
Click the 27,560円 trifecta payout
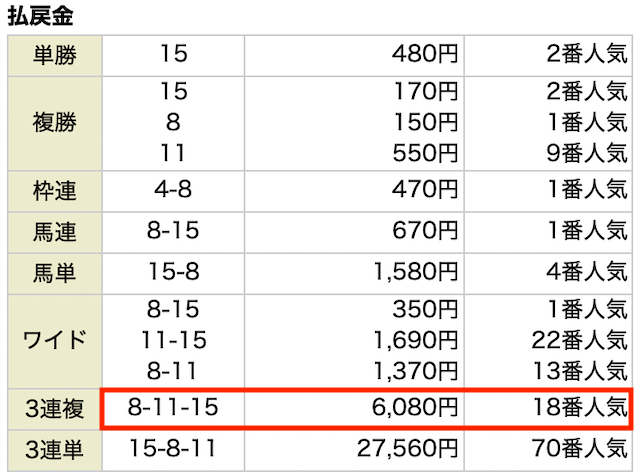coord(407,449)
